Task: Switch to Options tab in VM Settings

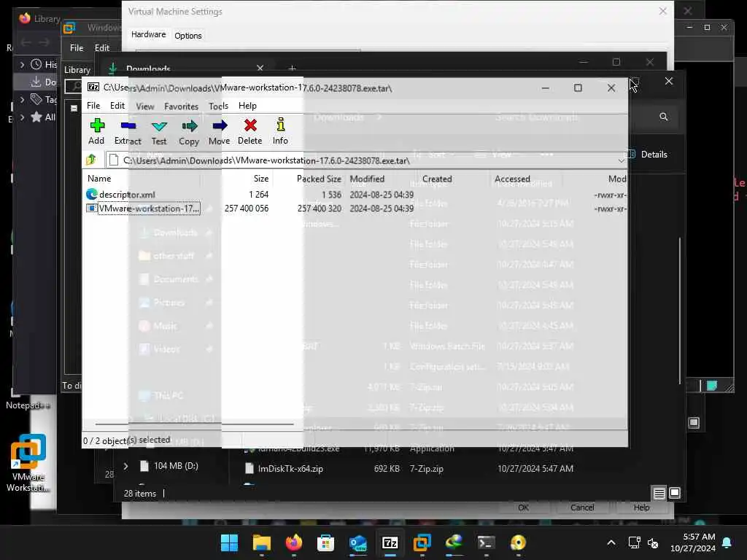Action: click(187, 36)
